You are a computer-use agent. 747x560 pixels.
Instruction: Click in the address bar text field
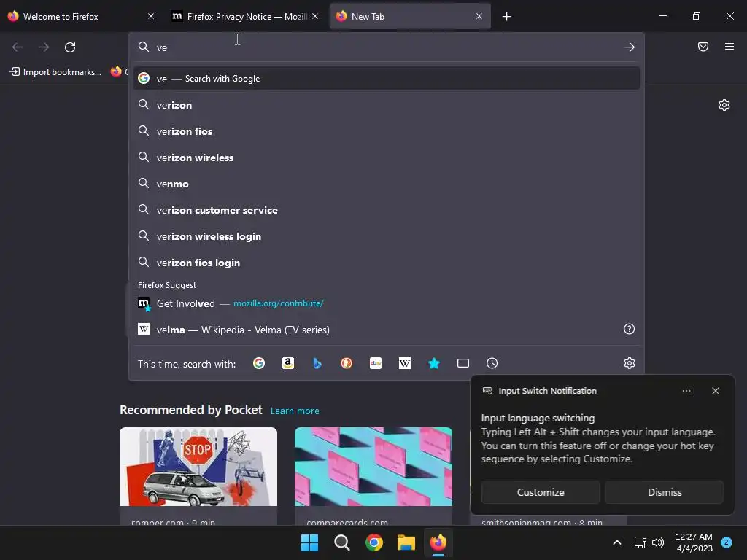[388, 47]
